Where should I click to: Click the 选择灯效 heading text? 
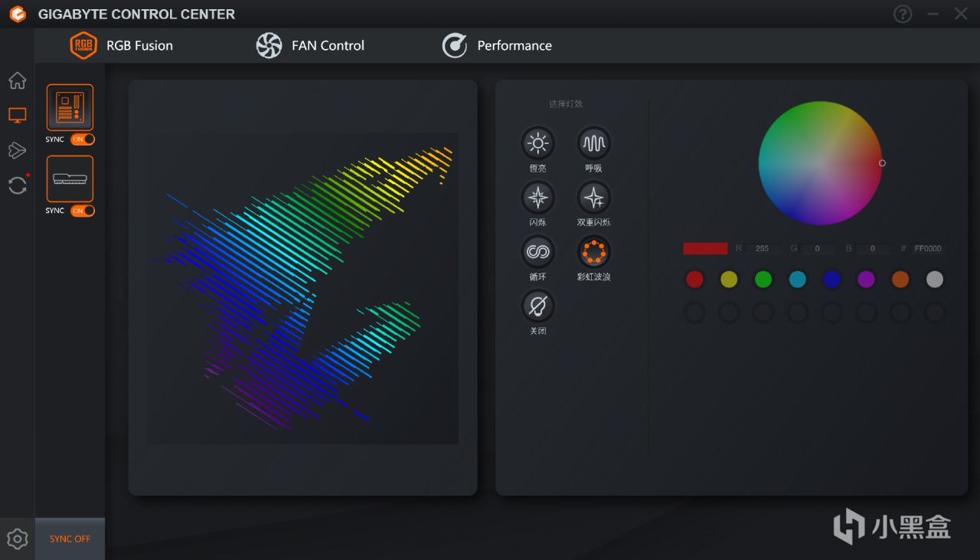click(566, 103)
